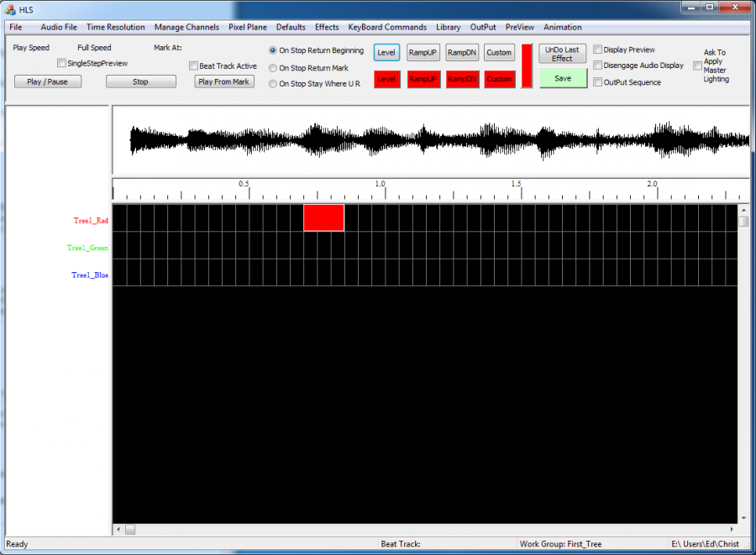Click the red RampDN effect button

pos(462,79)
